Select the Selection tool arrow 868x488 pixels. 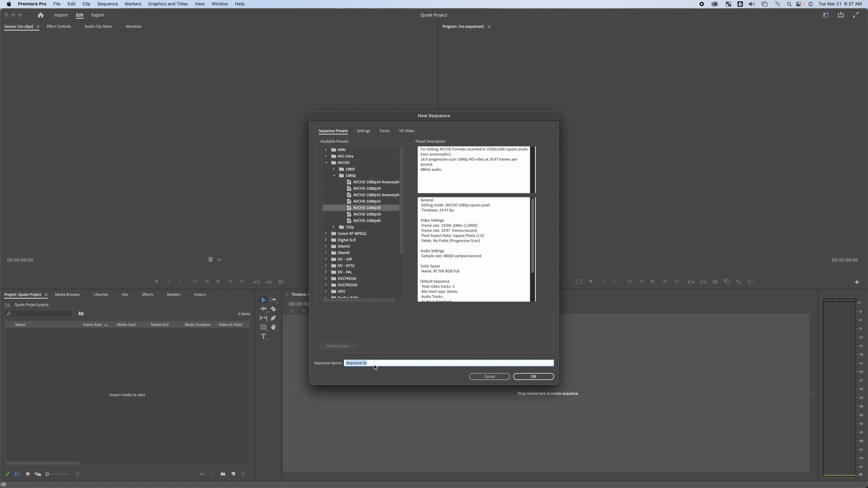tap(263, 300)
